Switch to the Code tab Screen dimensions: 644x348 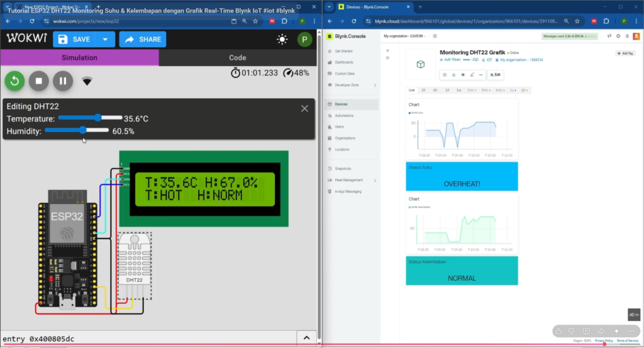(x=238, y=57)
